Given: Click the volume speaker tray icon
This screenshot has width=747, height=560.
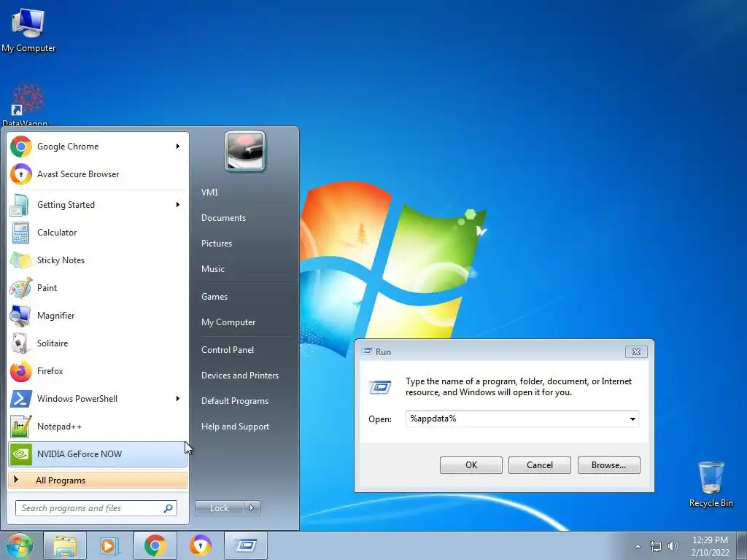Looking at the screenshot, I should [673, 546].
